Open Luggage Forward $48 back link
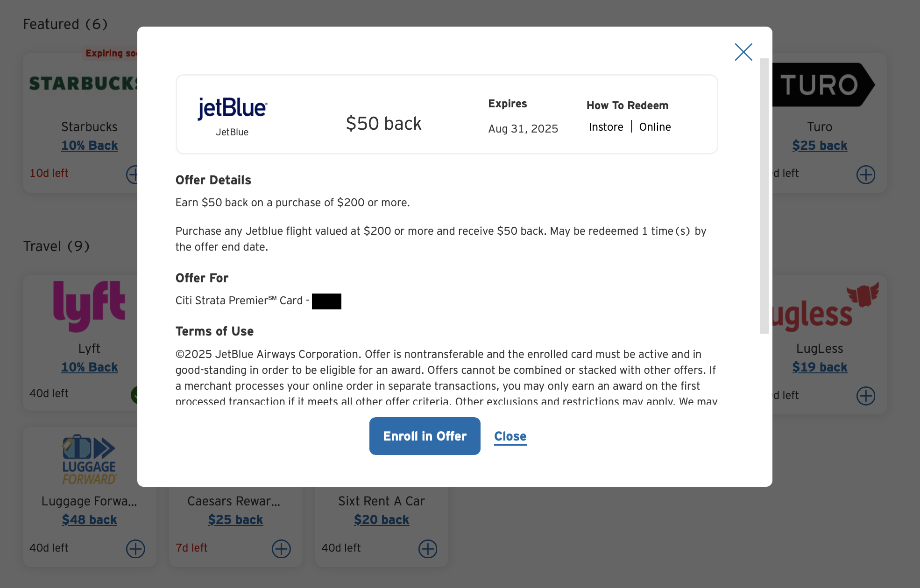Viewport: 920px width, 588px height. coord(89,520)
